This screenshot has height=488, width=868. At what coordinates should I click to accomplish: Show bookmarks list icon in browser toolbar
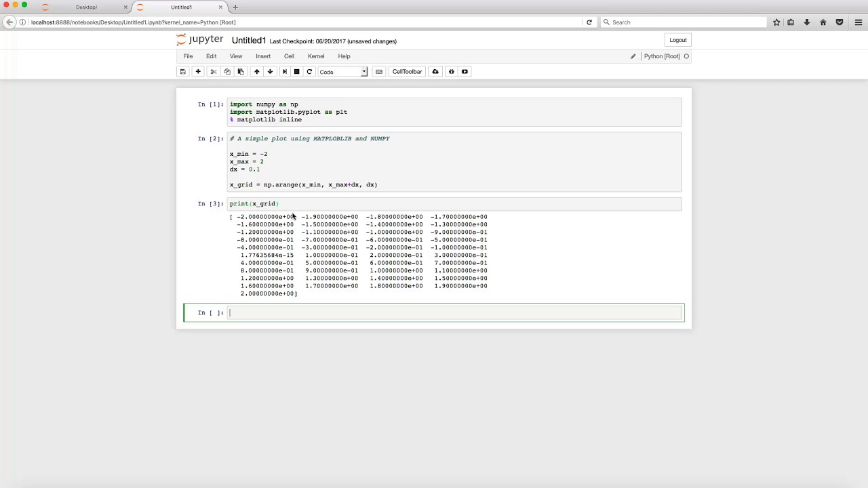[791, 22]
